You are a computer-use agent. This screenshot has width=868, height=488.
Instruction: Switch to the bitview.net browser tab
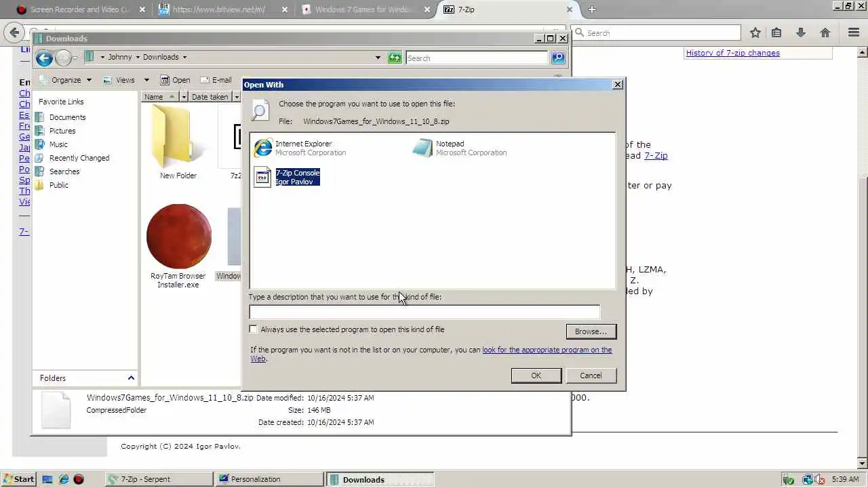221,9
